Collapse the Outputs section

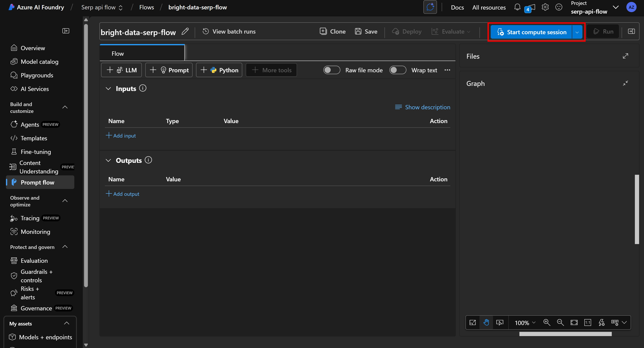point(108,161)
